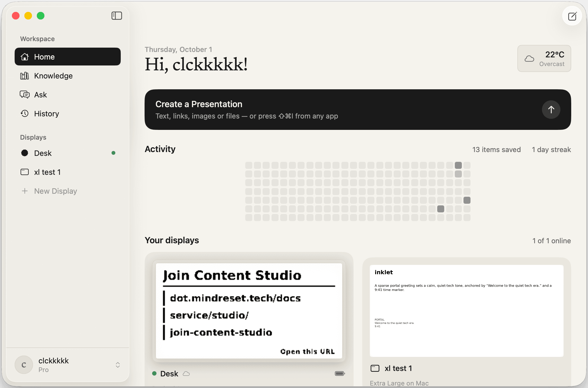588x388 pixels.
Task: Open the 22°C Overcast weather widget
Action: pyautogui.click(x=544, y=58)
